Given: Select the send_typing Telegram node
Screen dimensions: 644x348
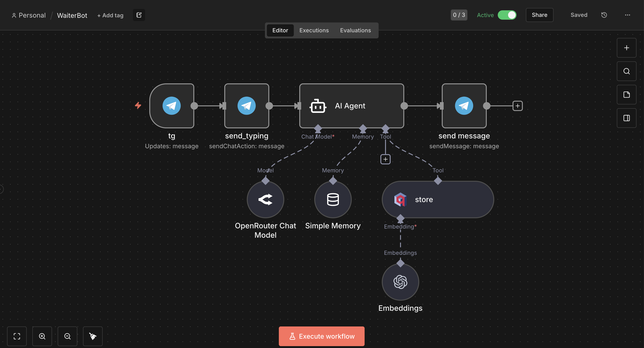Looking at the screenshot, I should click(x=247, y=106).
